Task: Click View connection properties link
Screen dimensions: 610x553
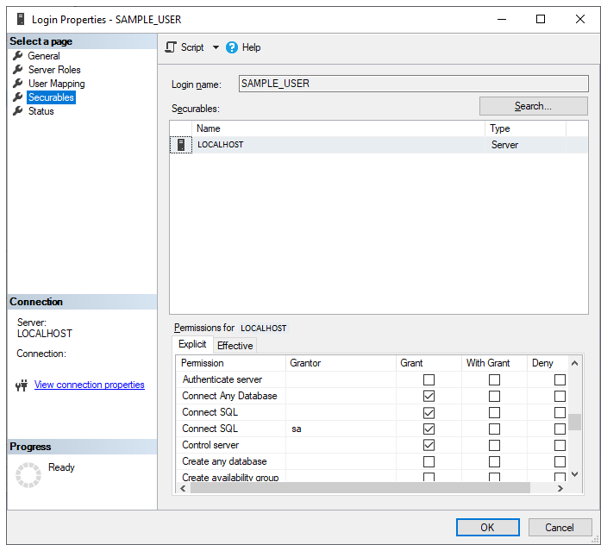Action: tap(89, 384)
